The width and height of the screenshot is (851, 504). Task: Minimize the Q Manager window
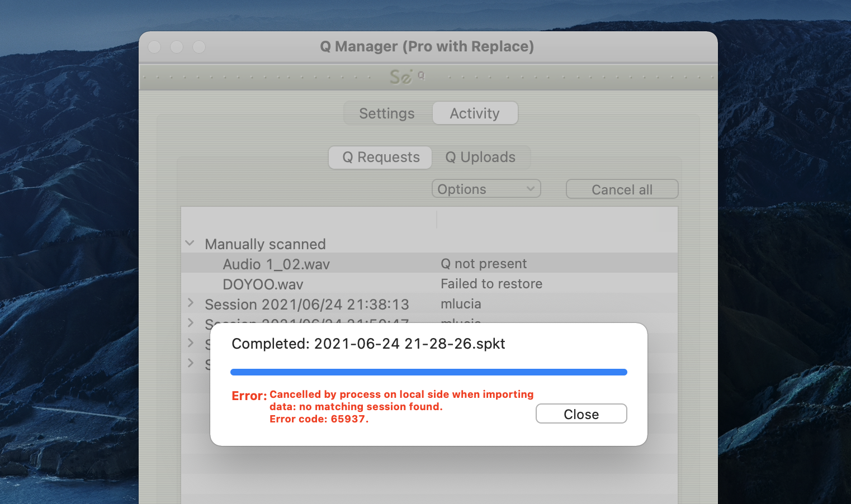[177, 47]
